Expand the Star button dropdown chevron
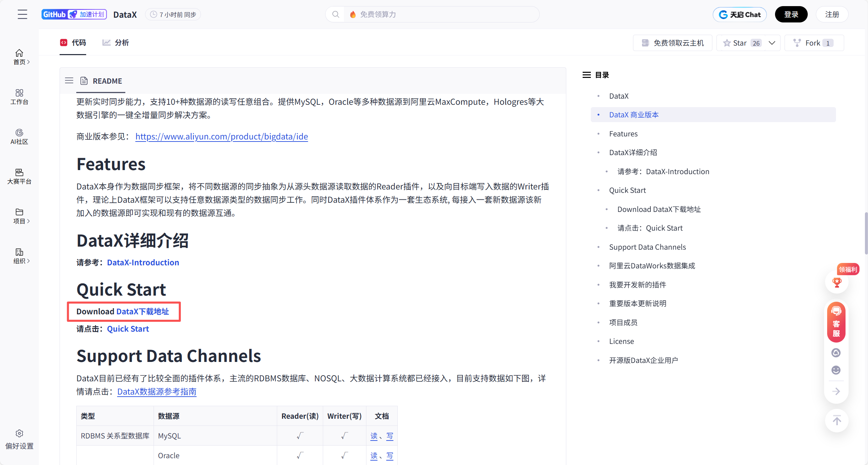The height and width of the screenshot is (465, 868). (x=772, y=43)
